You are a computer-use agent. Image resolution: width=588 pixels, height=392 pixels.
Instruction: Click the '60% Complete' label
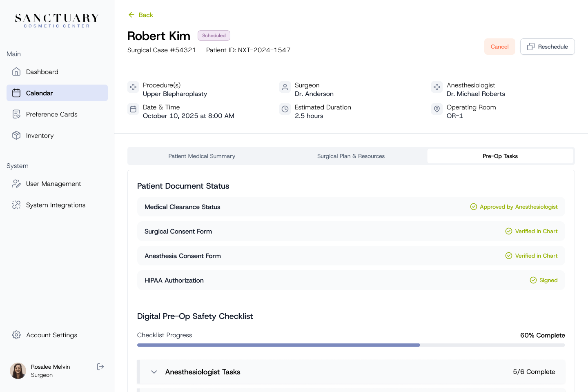click(543, 335)
